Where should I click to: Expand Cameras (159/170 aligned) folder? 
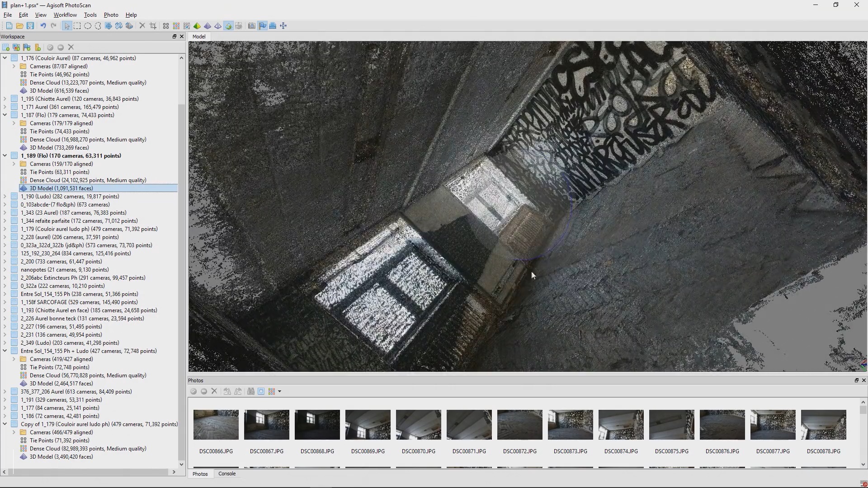(x=14, y=164)
